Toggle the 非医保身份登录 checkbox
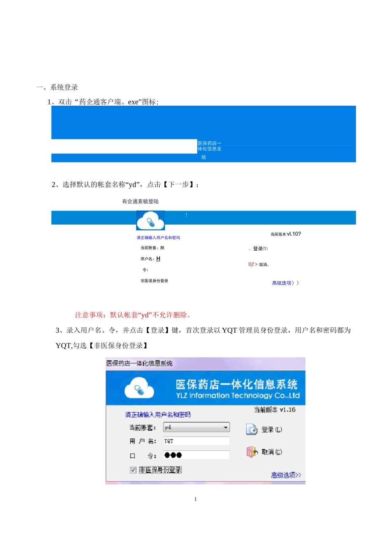 pyautogui.click(x=133, y=470)
